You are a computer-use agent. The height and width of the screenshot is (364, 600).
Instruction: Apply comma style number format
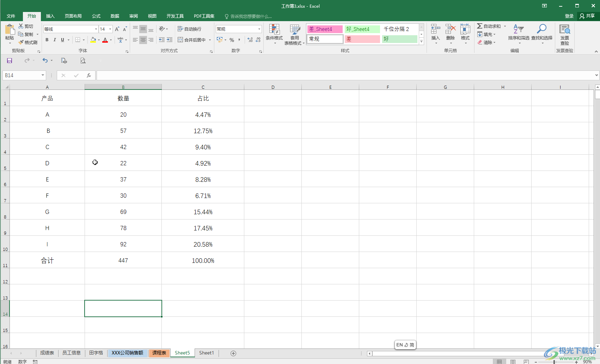(239, 40)
